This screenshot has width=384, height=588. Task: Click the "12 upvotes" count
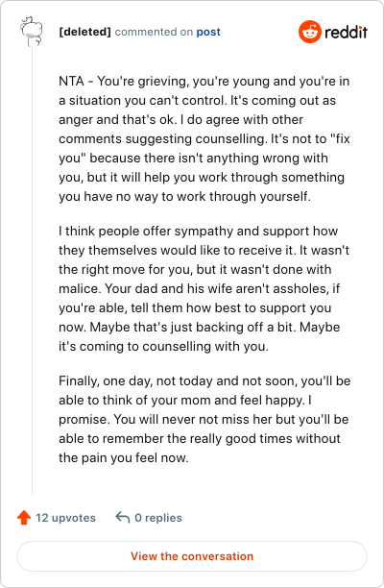(65, 518)
